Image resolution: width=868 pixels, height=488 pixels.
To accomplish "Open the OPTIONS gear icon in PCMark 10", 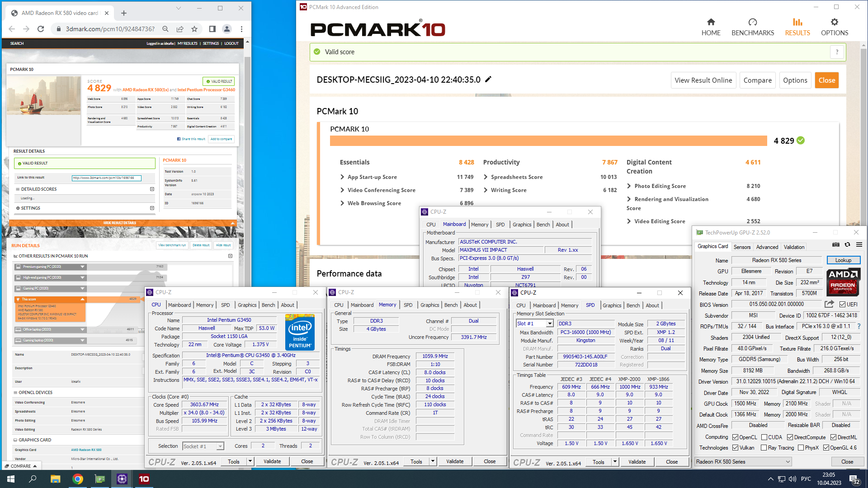I will (x=834, y=22).
